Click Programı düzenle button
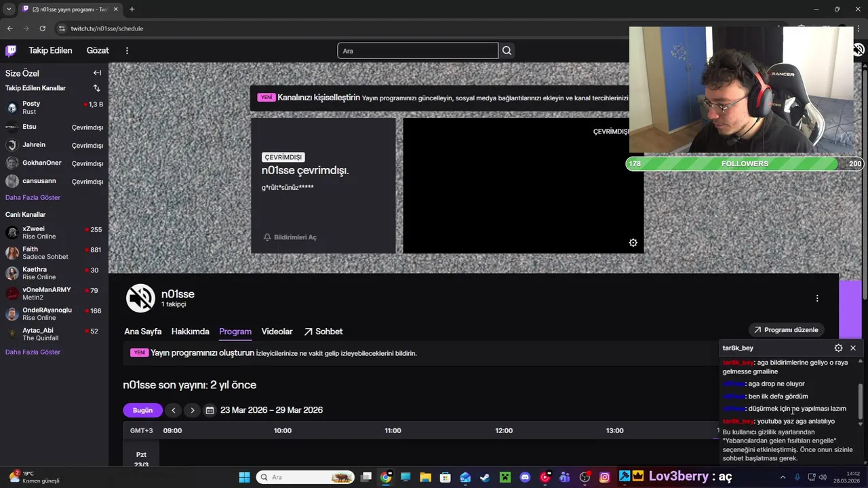 pos(787,330)
